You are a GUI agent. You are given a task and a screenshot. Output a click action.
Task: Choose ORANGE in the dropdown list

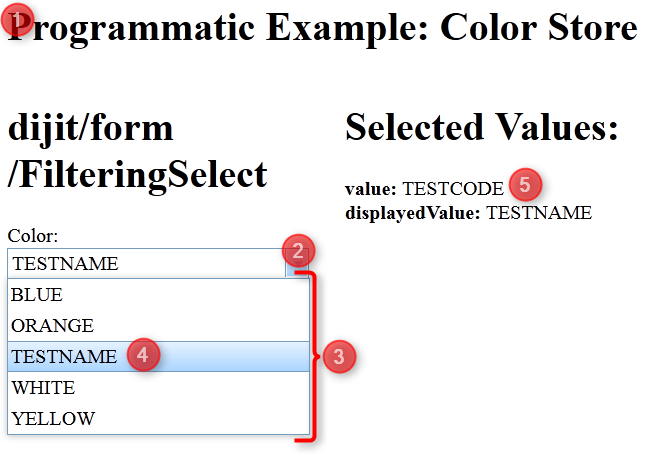pos(158,326)
